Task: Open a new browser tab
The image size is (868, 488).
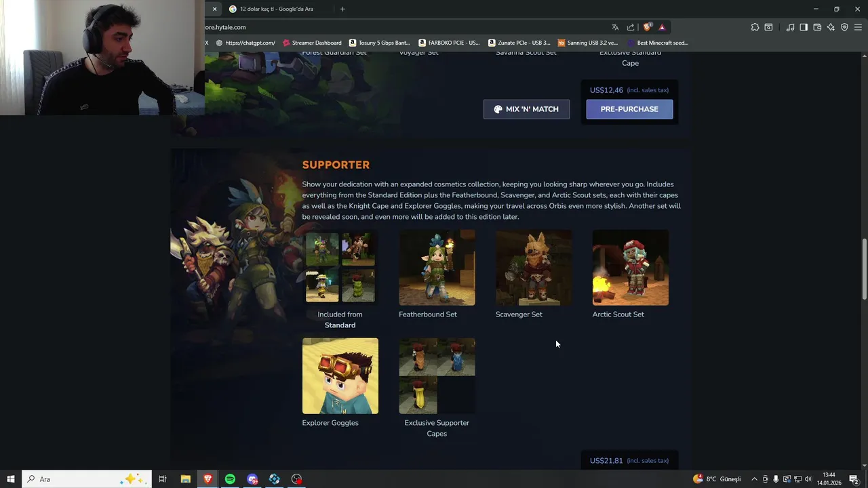Action: (342, 9)
